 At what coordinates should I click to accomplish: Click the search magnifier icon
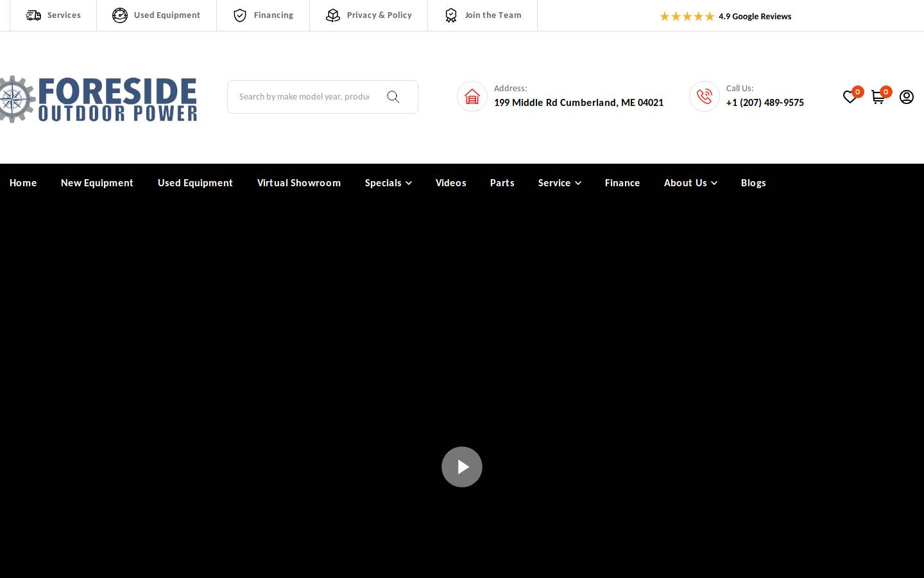[393, 97]
